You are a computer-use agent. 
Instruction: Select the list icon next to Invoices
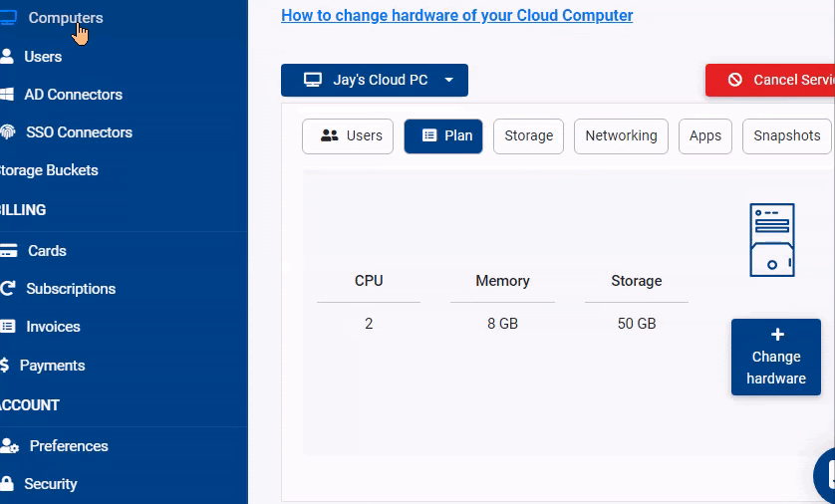(x=7, y=327)
